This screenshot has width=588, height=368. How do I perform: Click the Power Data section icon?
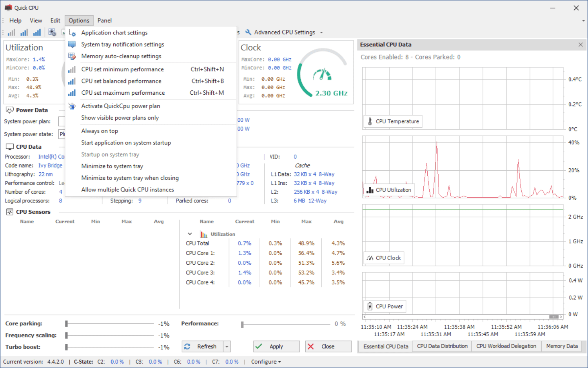click(x=10, y=110)
